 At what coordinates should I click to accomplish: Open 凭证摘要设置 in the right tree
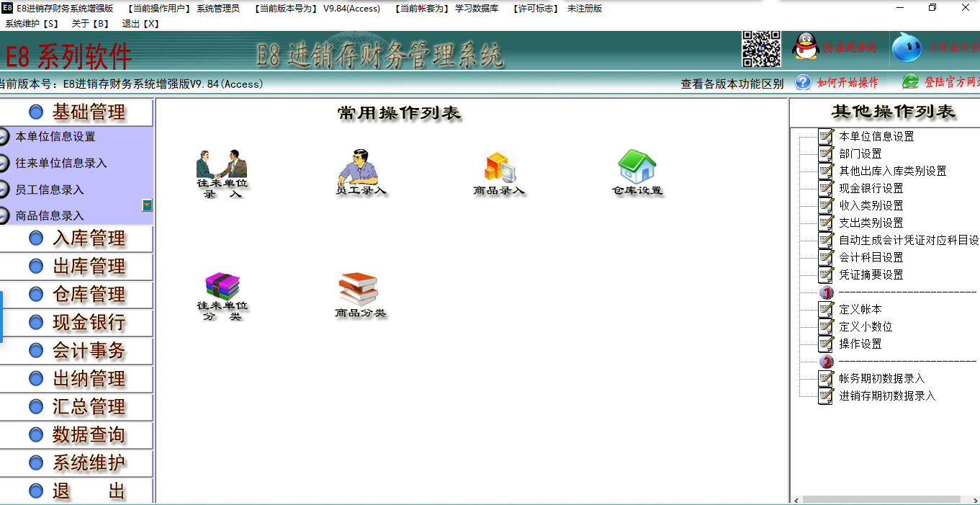871,274
